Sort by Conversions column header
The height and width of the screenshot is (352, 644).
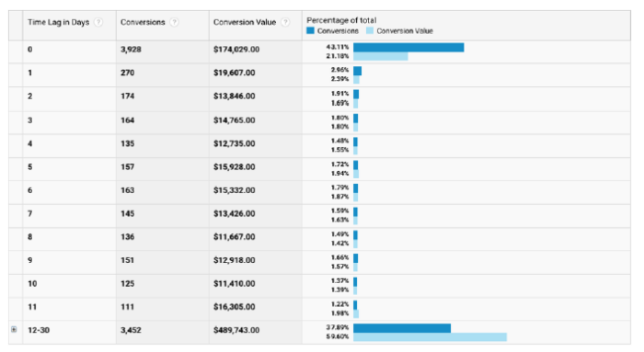(x=143, y=22)
